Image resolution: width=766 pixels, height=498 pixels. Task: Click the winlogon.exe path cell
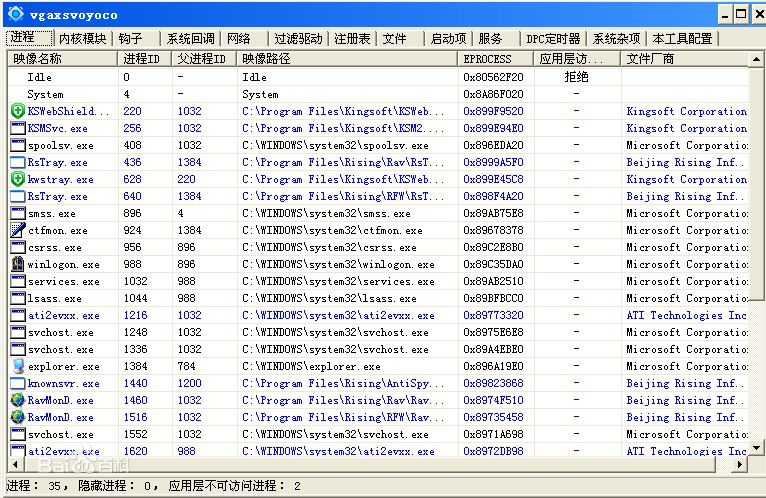coord(338,264)
